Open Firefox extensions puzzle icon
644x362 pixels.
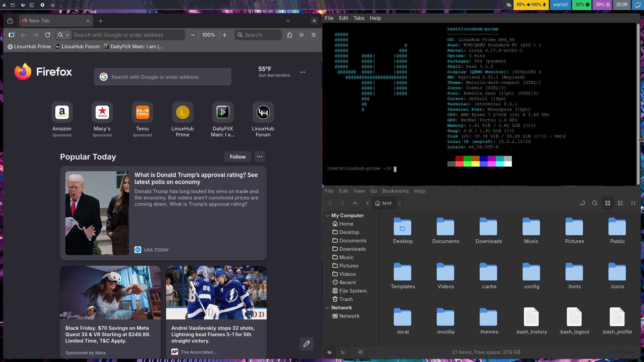pos(289,35)
